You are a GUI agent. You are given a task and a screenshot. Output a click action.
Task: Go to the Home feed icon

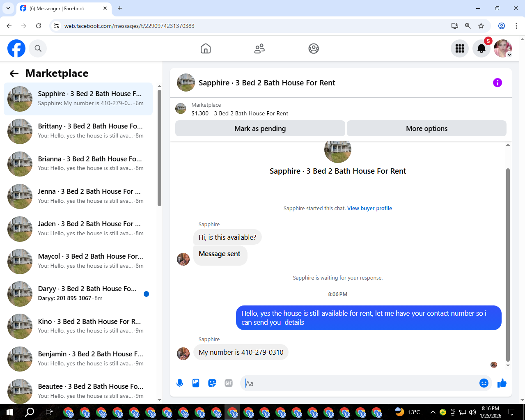pos(206,48)
